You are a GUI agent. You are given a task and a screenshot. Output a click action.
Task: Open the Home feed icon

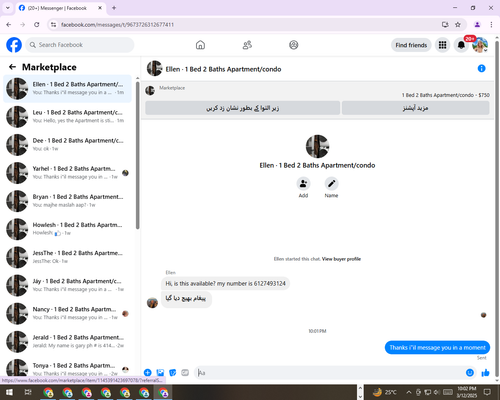(x=200, y=45)
